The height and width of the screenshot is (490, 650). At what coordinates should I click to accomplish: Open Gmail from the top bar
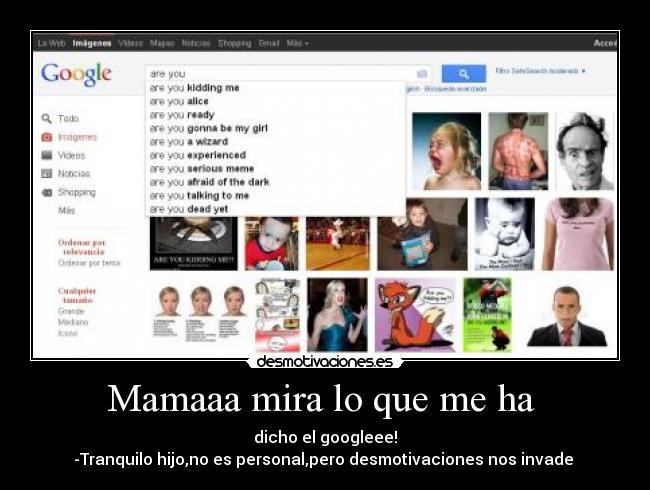point(269,43)
